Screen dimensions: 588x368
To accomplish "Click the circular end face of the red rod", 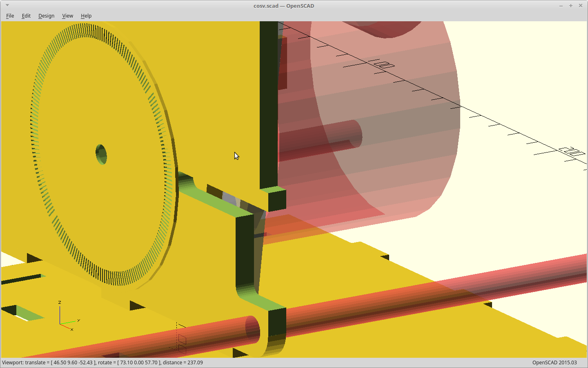I will pos(252,330).
